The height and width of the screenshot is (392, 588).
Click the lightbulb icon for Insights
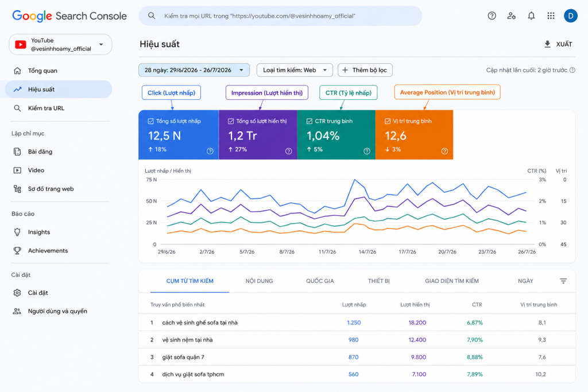17,232
